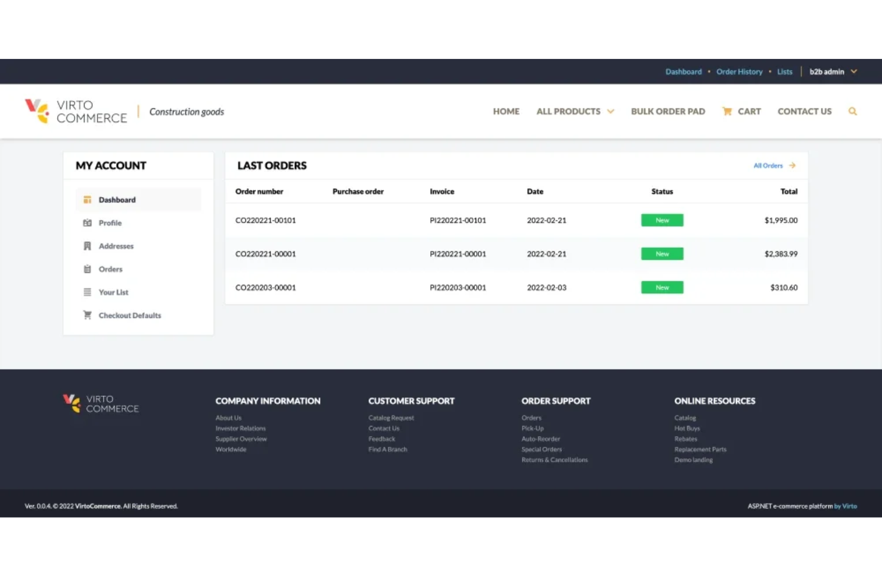Viewport: 882px width, 588px height.
Task: Open the Find A Branch footer link
Action: click(x=387, y=449)
